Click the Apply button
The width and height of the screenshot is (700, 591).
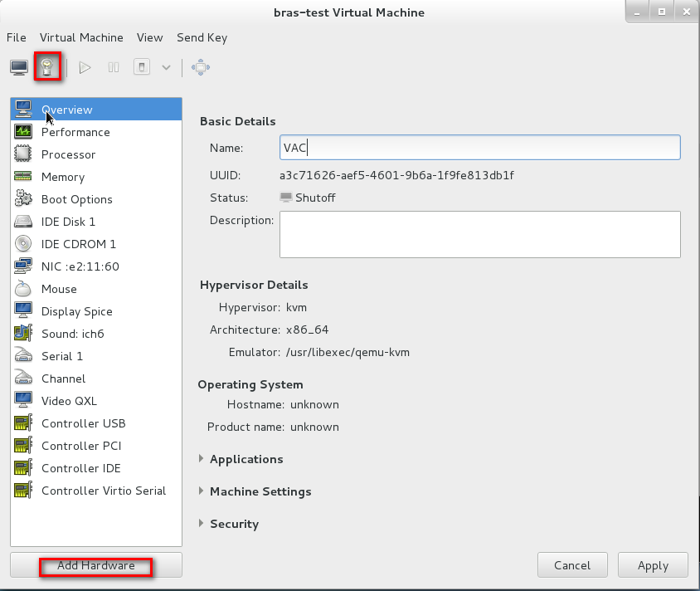click(653, 565)
